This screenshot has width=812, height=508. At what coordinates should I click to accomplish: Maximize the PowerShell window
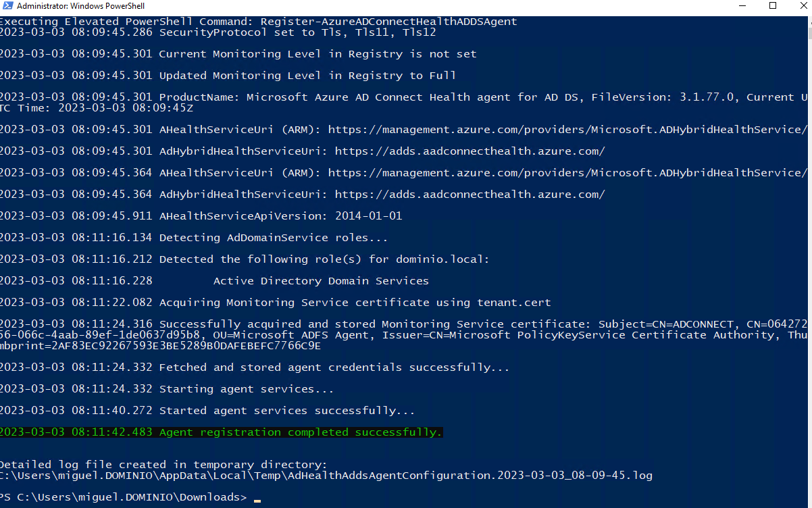click(773, 6)
